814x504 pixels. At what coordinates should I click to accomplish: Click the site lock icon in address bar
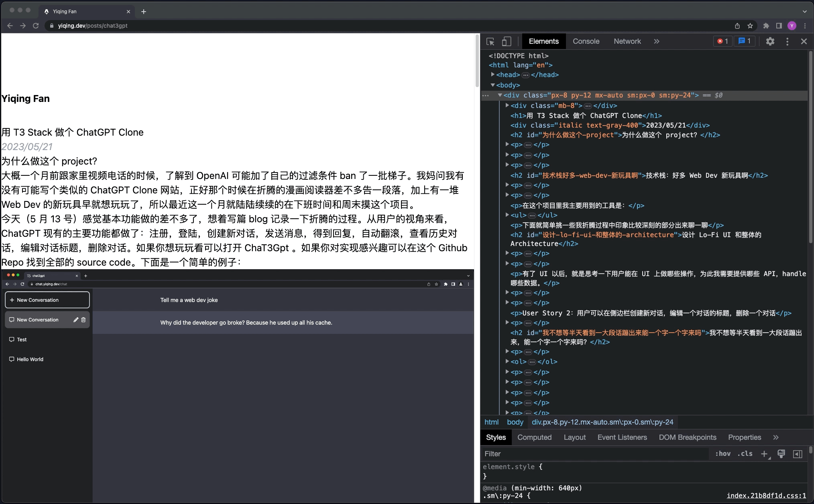[x=51, y=26]
